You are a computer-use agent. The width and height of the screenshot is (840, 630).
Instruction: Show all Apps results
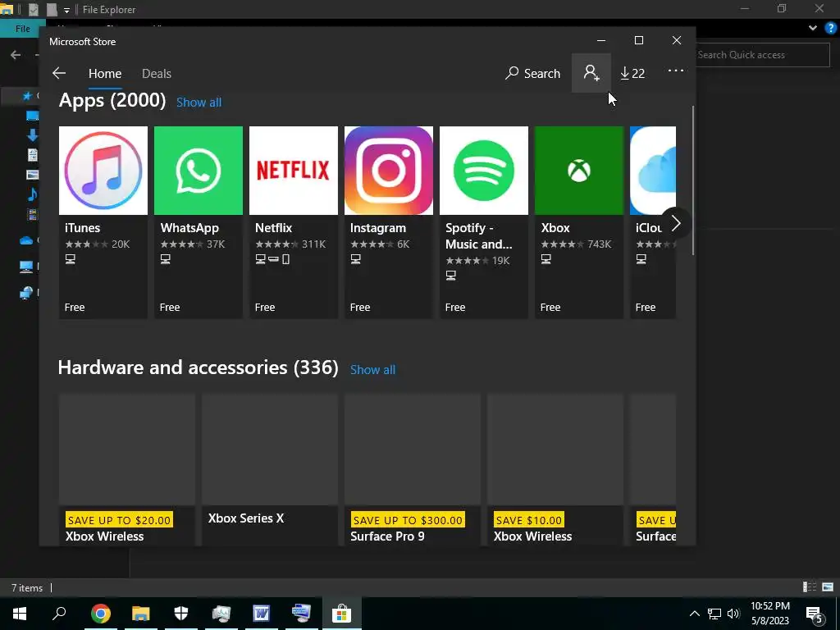coord(199,103)
